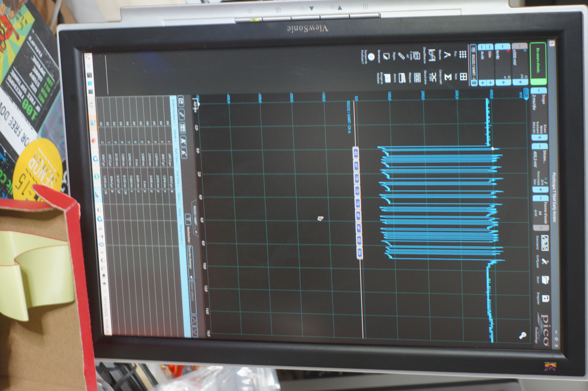The width and height of the screenshot is (588, 391).
Task: Open the Tous les champs search dropdown
Action: [x=191, y=262]
